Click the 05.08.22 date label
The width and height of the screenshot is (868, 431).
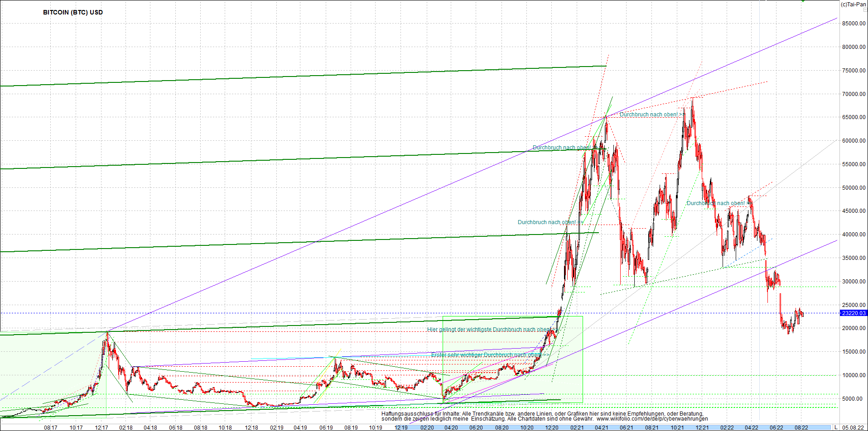click(x=853, y=427)
